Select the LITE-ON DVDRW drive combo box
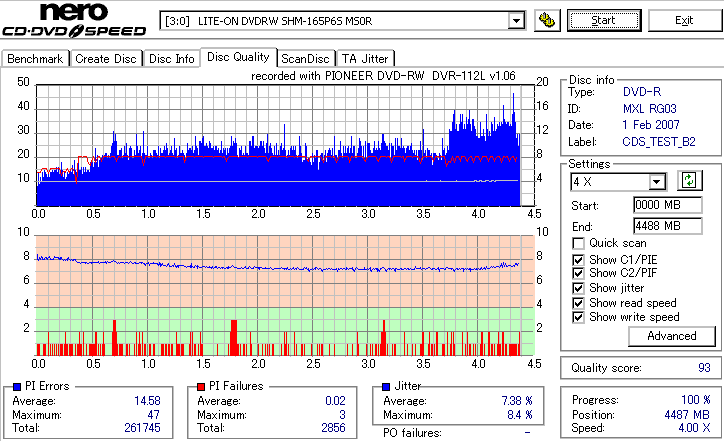This screenshot has height=441, width=724. (x=342, y=21)
